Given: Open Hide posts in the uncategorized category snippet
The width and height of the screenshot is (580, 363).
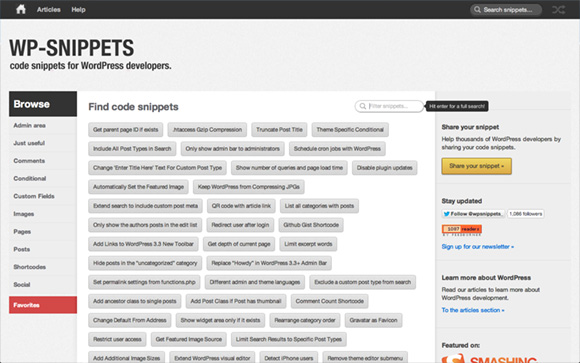Looking at the screenshot, I should 145,263.
